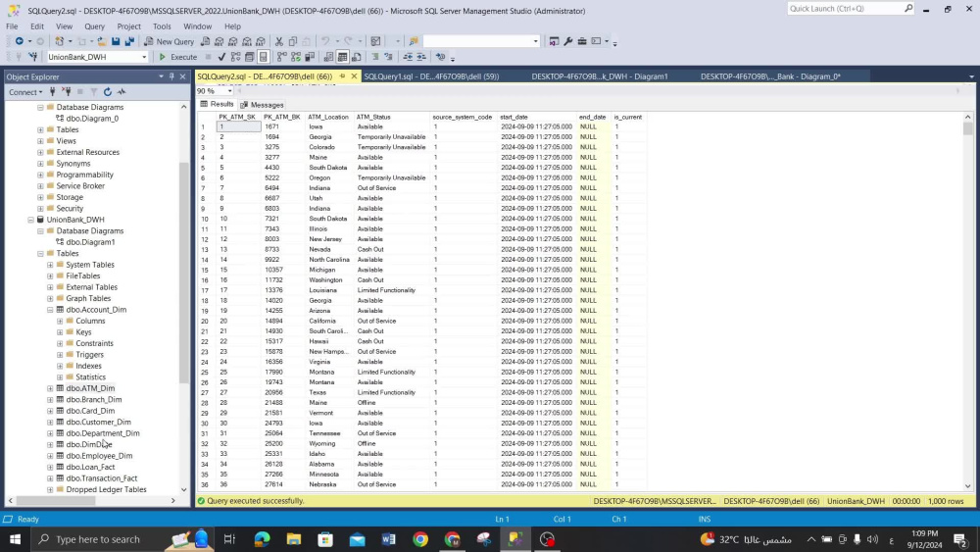Collapse the dbo.Account_Dim table node
Screen dimensions: 980x552
point(50,310)
